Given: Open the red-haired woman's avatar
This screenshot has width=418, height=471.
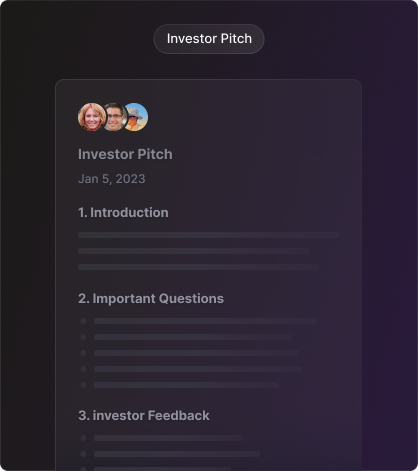Looking at the screenshot, I should [92, 117].
